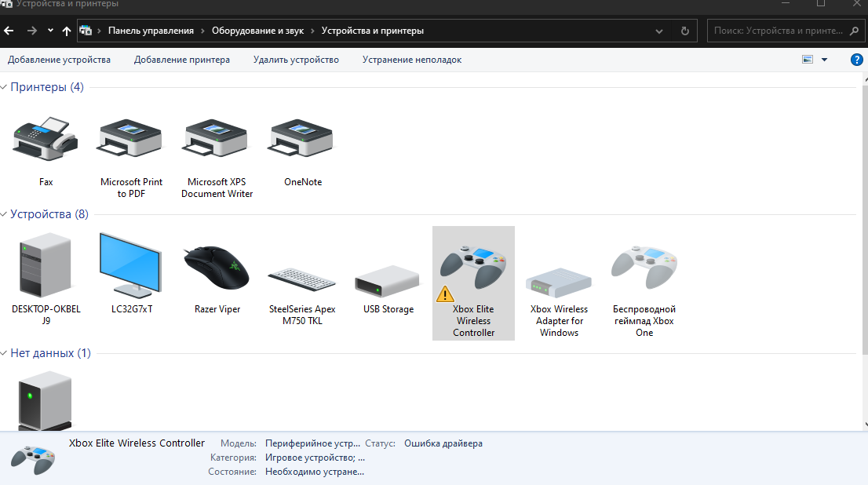Click the Устройства и принтеры breadcrumb
Image resolution: width=868 pixels, height=485 pixels.
coord(373,31)
